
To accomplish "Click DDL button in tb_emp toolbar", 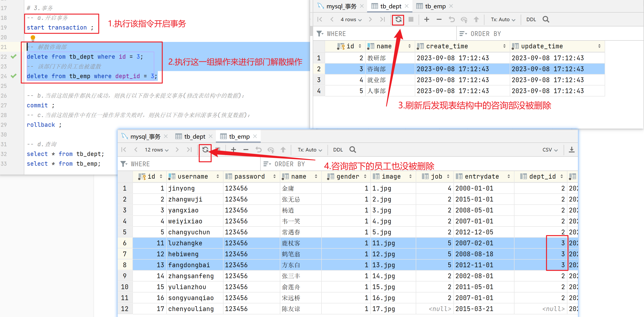I will 338,150.
